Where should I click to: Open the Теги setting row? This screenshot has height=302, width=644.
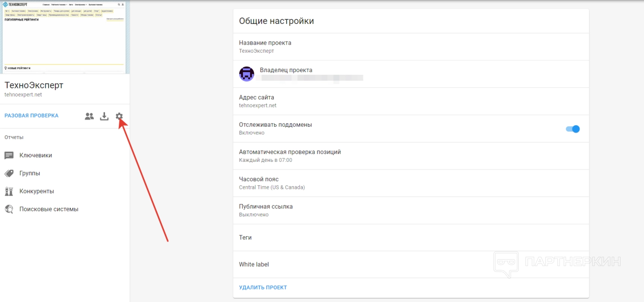coord(411,238)
